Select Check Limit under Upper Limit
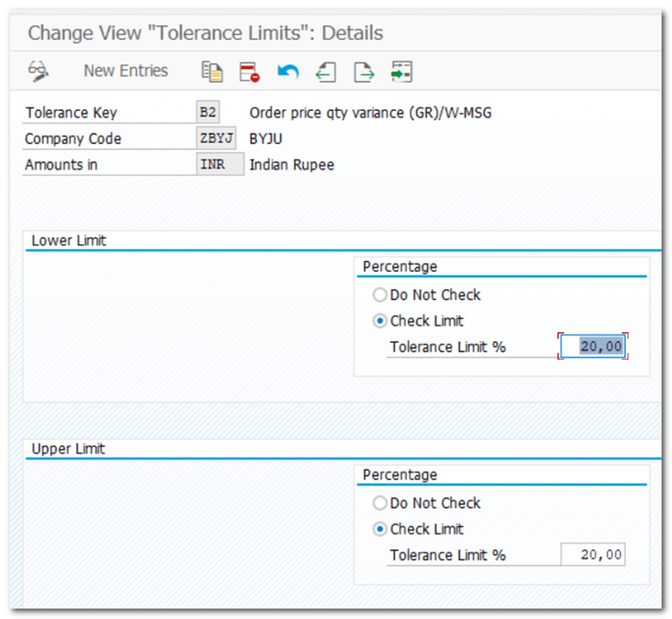Viewport: 672px width, 619px height. [x=380, y=529]
